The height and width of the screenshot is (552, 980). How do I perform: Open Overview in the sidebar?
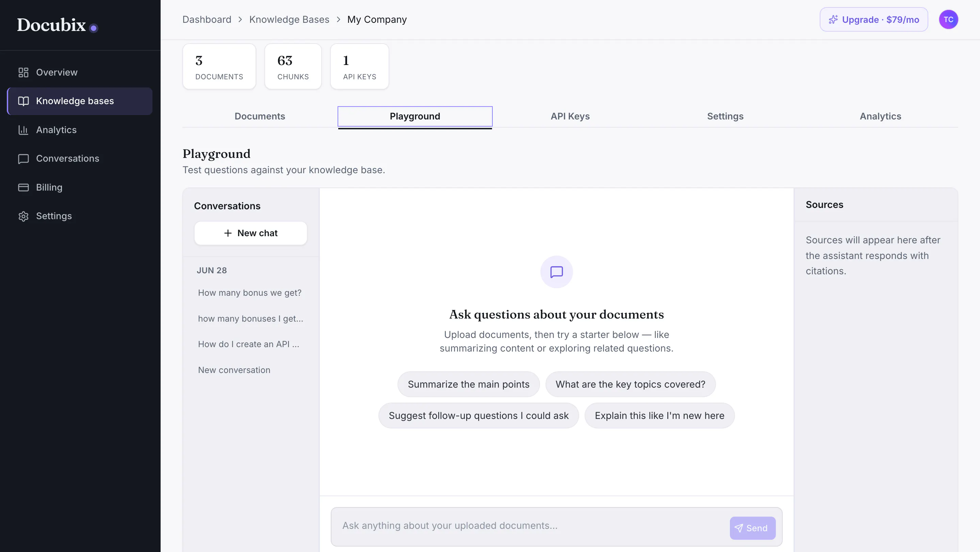point(80,72)
